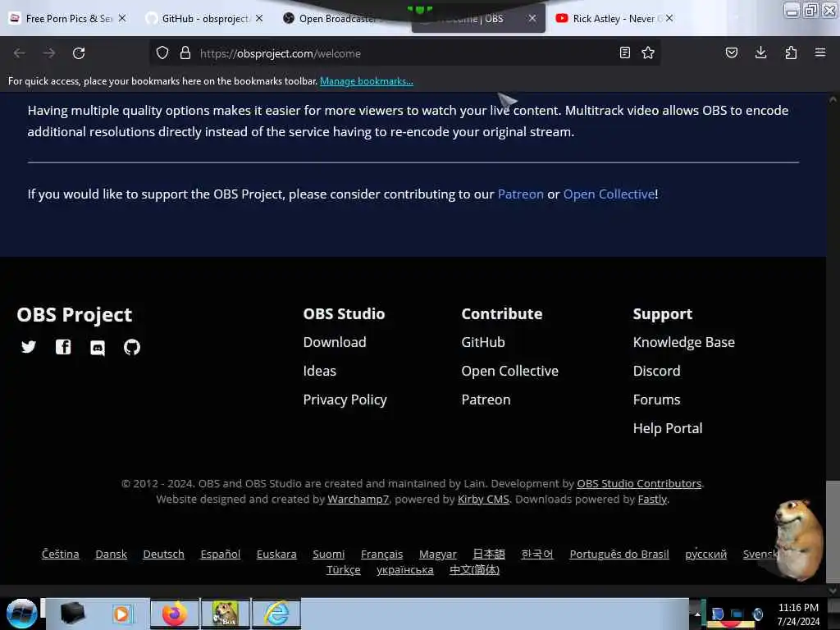Toggle reader view icon
Viewport: 840px width, 630px height.
tap(624, 52)
